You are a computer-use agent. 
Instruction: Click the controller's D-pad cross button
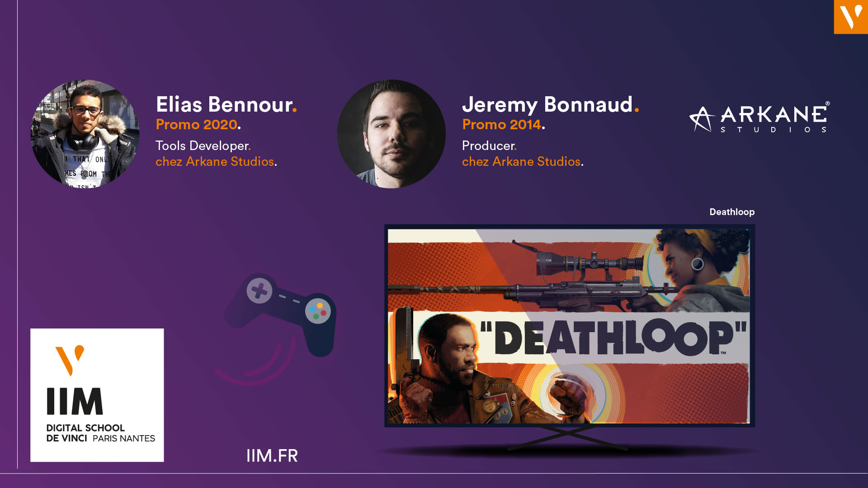259,291
